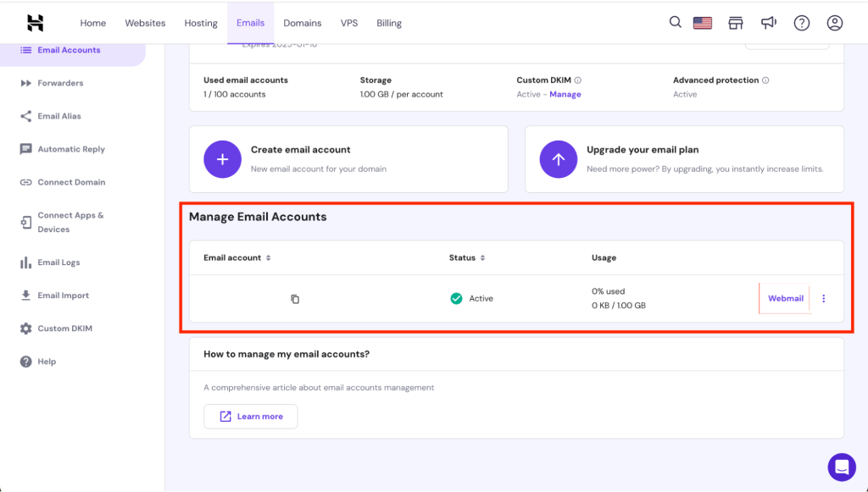
Task: Open the user profile icon
Action: click(835, 23)
